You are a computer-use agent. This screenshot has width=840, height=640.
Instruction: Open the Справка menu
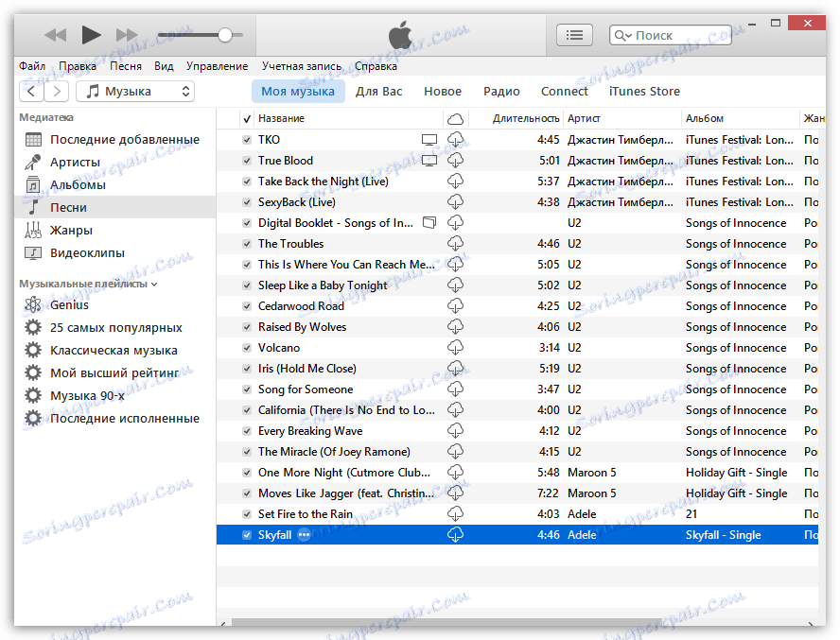tap(376, 66)
